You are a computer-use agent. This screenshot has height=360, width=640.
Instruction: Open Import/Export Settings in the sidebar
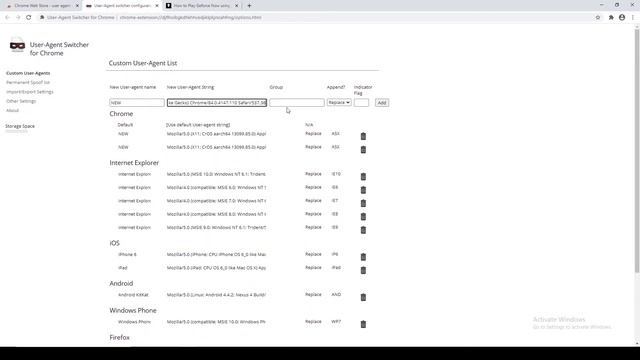coord(30,92)
